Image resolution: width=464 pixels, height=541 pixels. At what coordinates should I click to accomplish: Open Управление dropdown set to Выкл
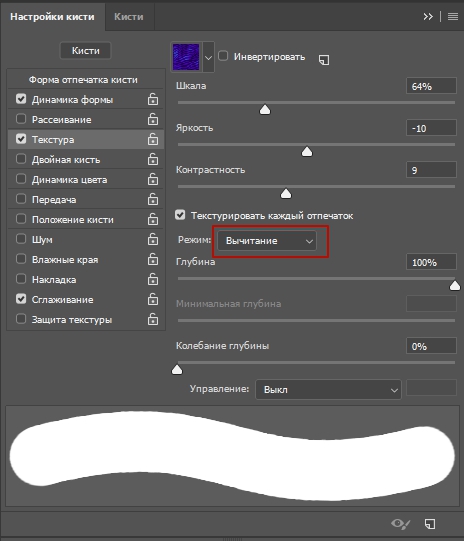(x=328, y=390)
